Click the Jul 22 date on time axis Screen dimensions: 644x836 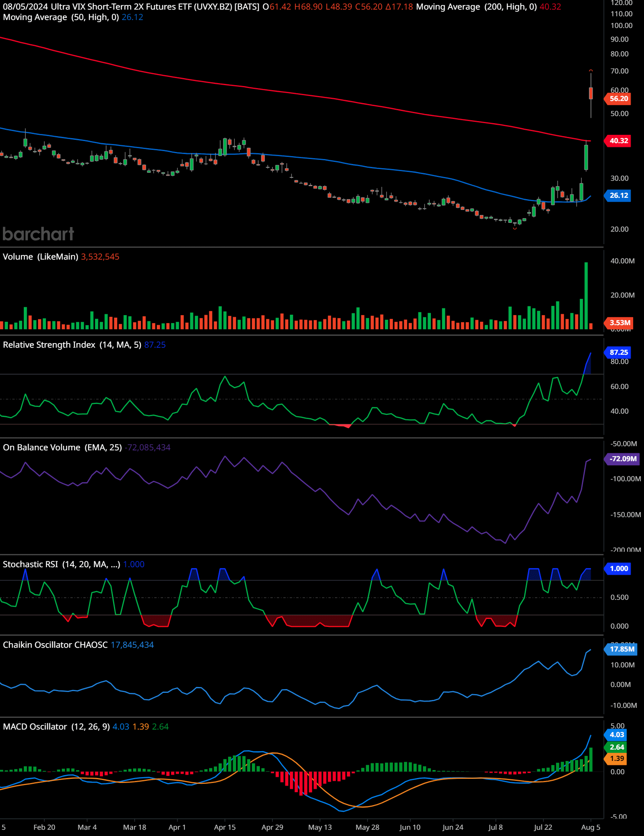[543, 827]
